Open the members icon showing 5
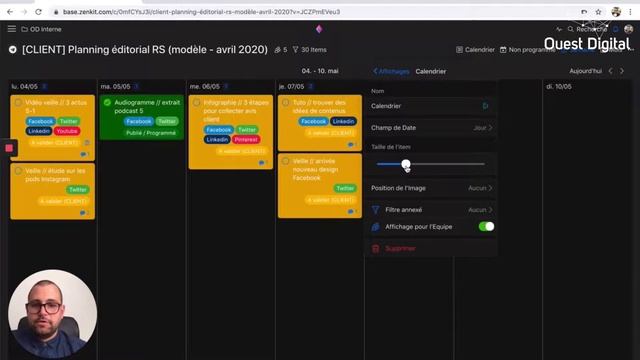640x360 pixels. (x=280, y=50)
